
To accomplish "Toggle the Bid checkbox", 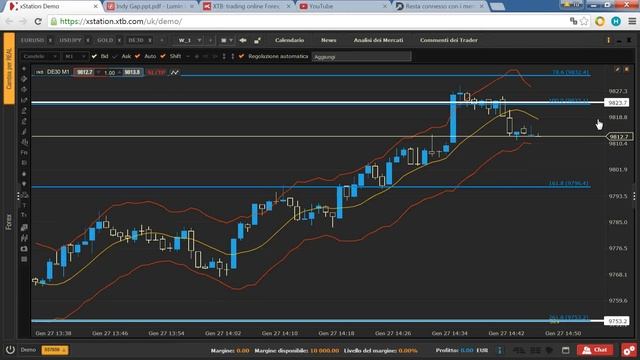I will pos(94,56).
